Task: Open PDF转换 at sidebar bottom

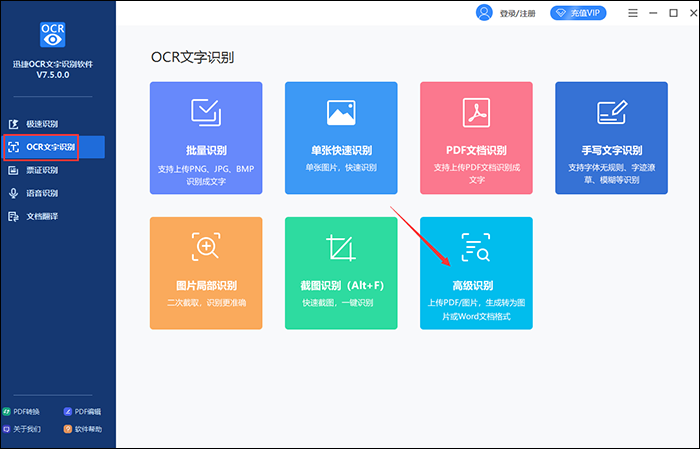Action: 21,412
